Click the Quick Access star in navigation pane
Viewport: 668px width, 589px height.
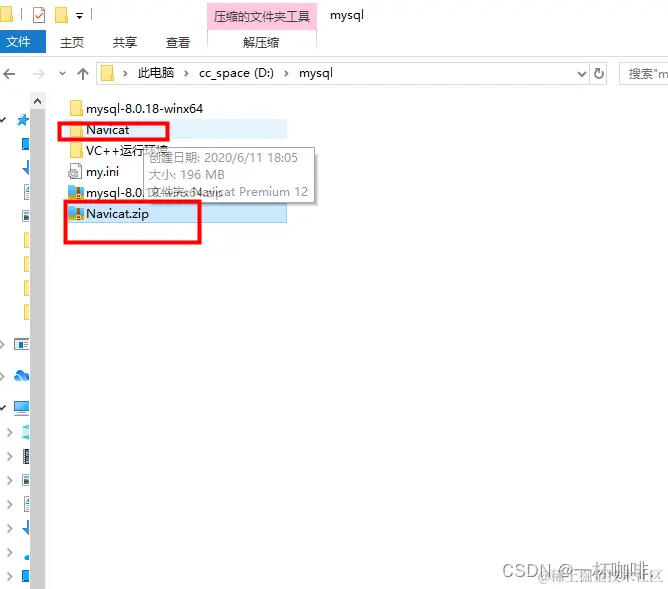23,120
